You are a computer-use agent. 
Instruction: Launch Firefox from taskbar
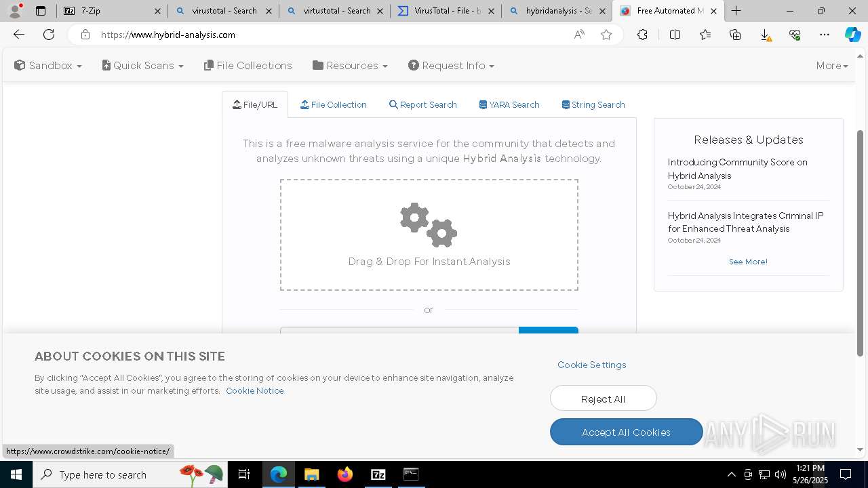point(345,474)
